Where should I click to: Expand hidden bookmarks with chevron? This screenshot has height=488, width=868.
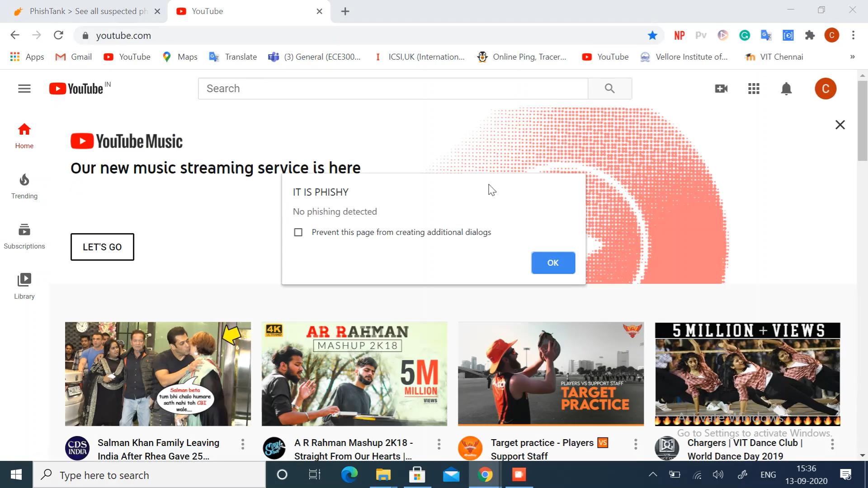click(852, 57)
